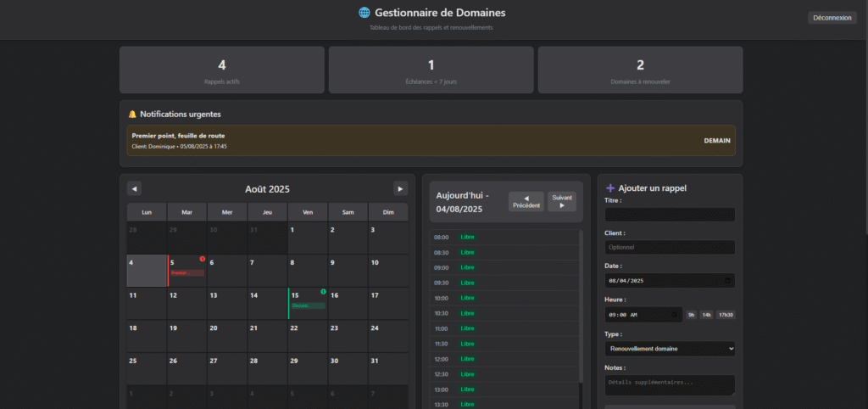Set time using the 17h30 shortcut
This screenshot has width=868, height=409.
coord(726,315)
